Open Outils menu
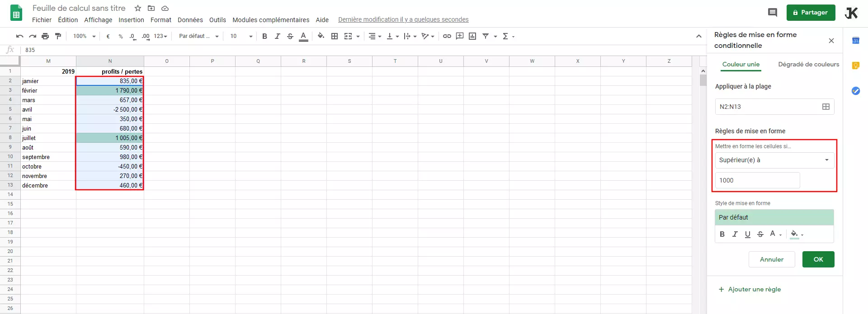 click(217, 20)
